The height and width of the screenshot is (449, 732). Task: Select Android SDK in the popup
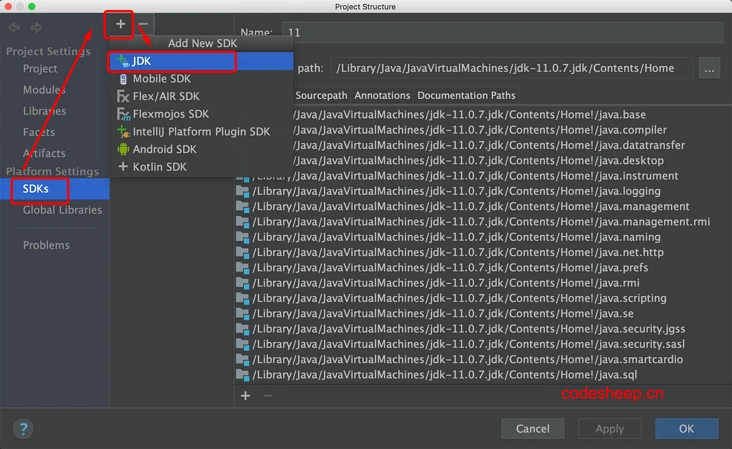pyautogui.click(x=164, y=149)
